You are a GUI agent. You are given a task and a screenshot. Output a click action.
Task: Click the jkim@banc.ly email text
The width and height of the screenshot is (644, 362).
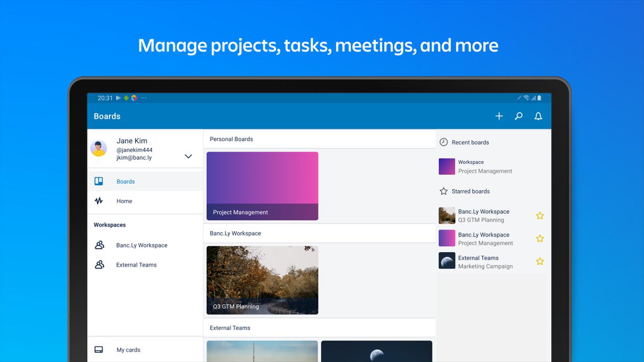[x=134, y=158]
